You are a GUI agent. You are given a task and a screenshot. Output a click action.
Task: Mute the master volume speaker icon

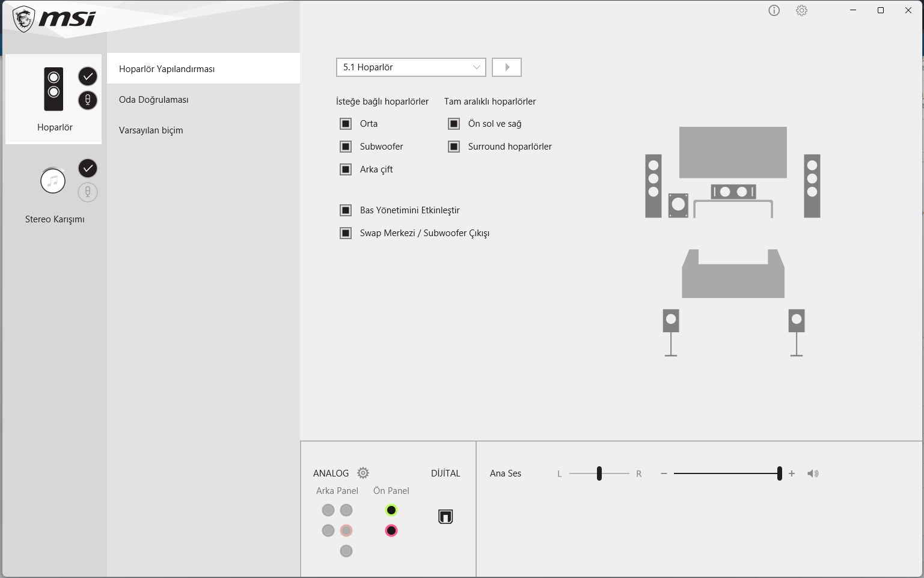813,473
